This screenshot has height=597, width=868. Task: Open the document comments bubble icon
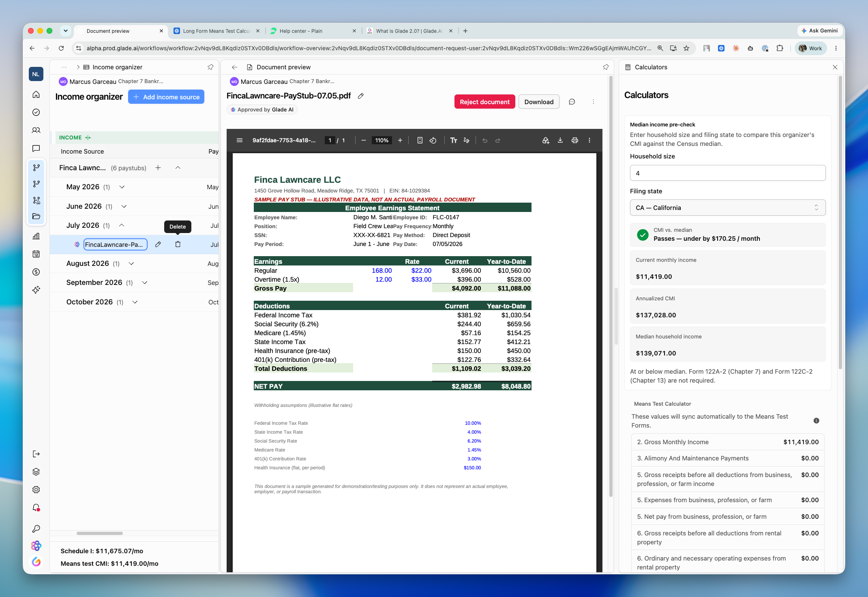click(x=572, y=102)
